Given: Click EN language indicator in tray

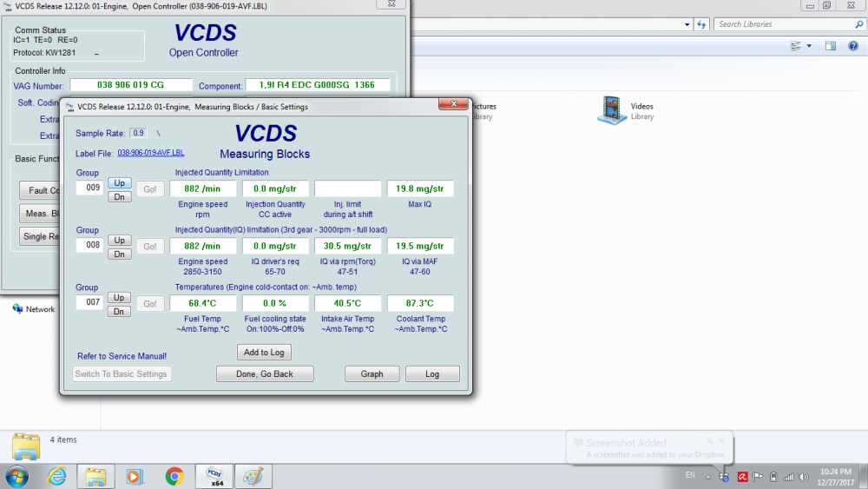Looking at the screenshot, I should coord(690,475).
